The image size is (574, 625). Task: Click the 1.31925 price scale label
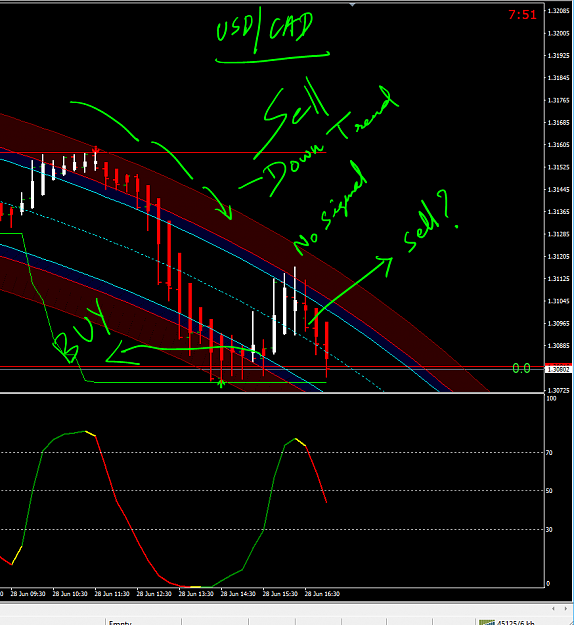558,55
